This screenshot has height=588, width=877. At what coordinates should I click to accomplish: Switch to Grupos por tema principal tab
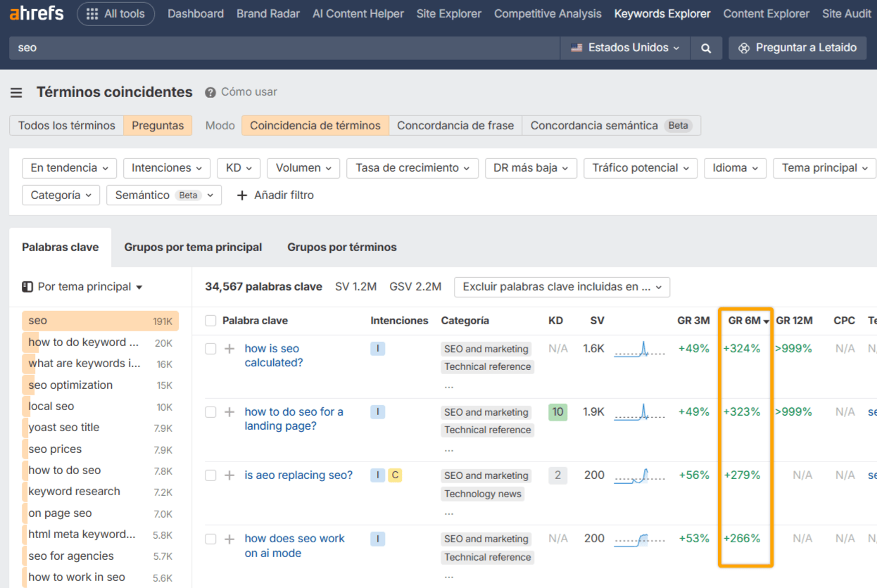pyautogui.click(x=193, y=248)
